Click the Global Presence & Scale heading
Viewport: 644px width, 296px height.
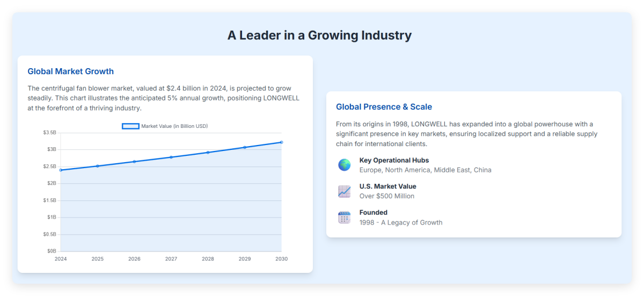pyautogui.click(x=384, y=107)
